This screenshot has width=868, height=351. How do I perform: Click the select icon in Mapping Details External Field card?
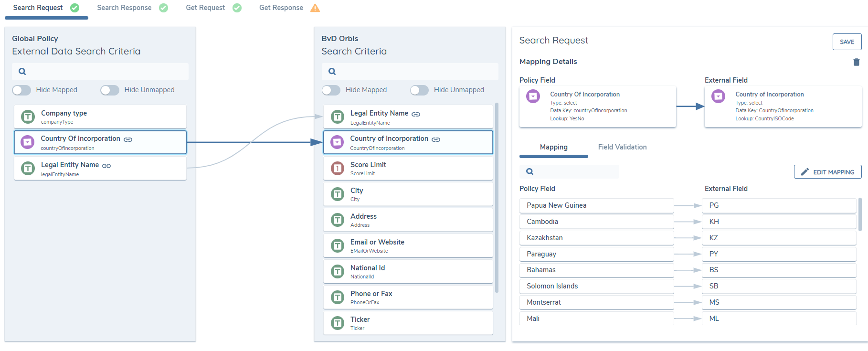pos(718,96)
